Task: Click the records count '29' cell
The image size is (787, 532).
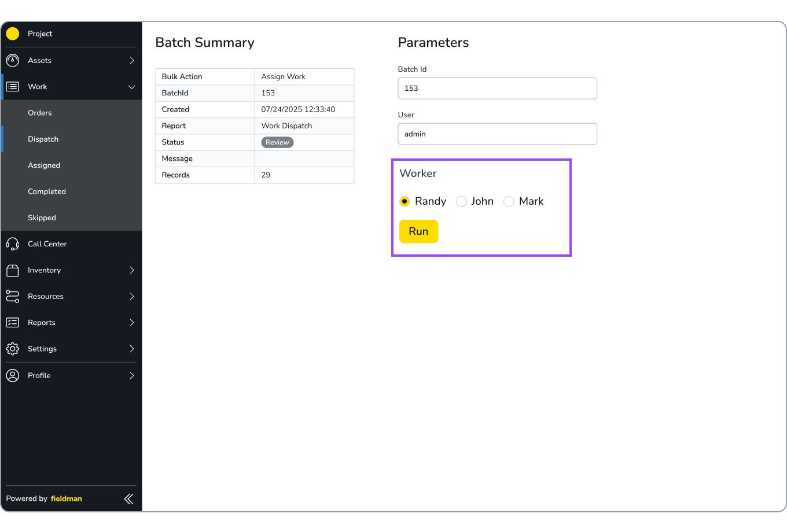Action: [304, 175]
